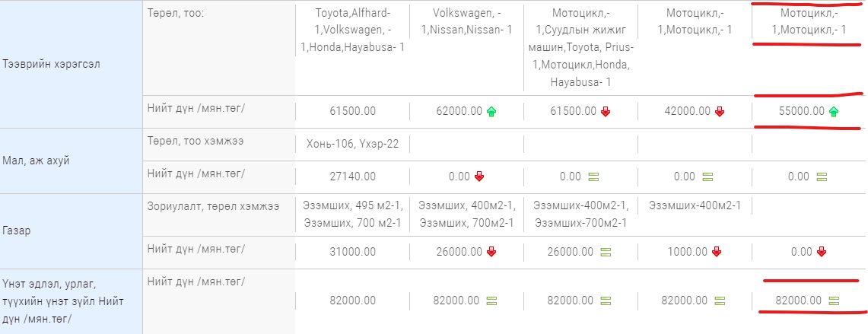This screenshot has width=868, height=334.
Task: Select the Тээврийн хэрэгсэл row header
Action: (72, 65)
